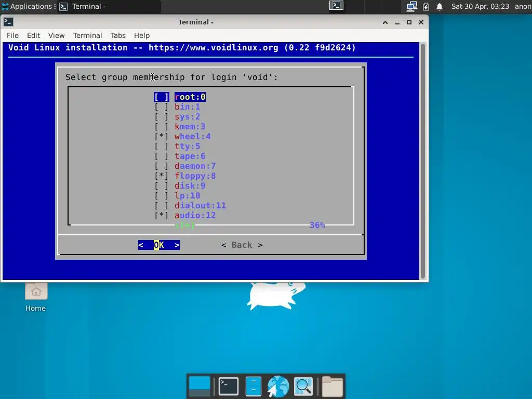Open the folder icon in the dock

tap(332, 387)
